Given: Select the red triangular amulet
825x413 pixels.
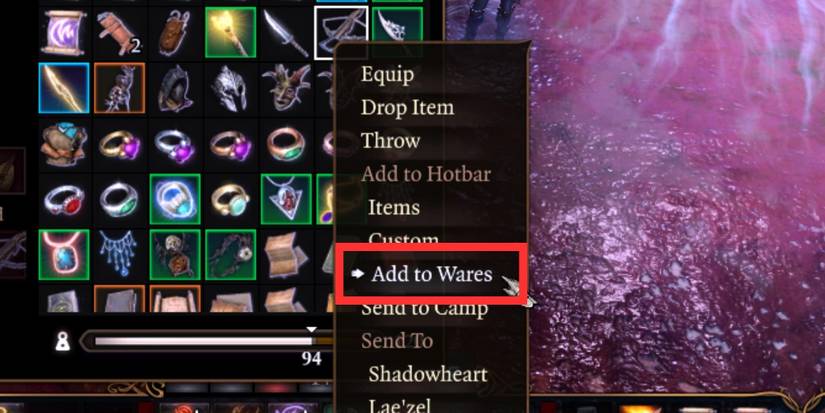Looking at the screenshot, I should [x=286, y=200].
